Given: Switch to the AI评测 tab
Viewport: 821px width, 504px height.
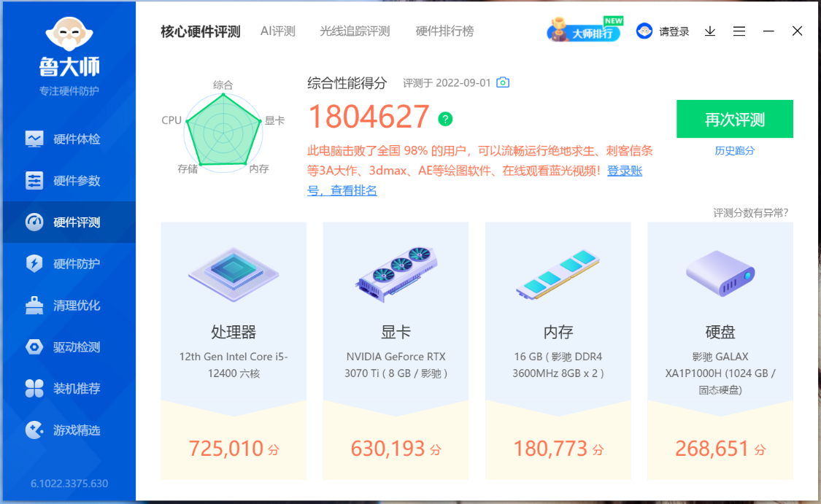Looking at the screenshot, I should pyautogui.click(x=278, y=31).
